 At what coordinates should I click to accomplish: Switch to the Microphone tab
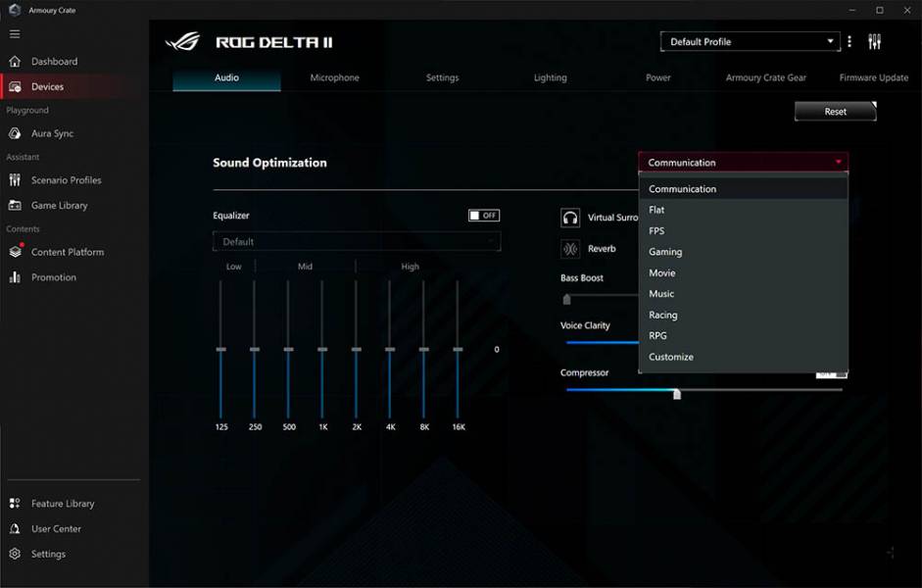point(334,77)
